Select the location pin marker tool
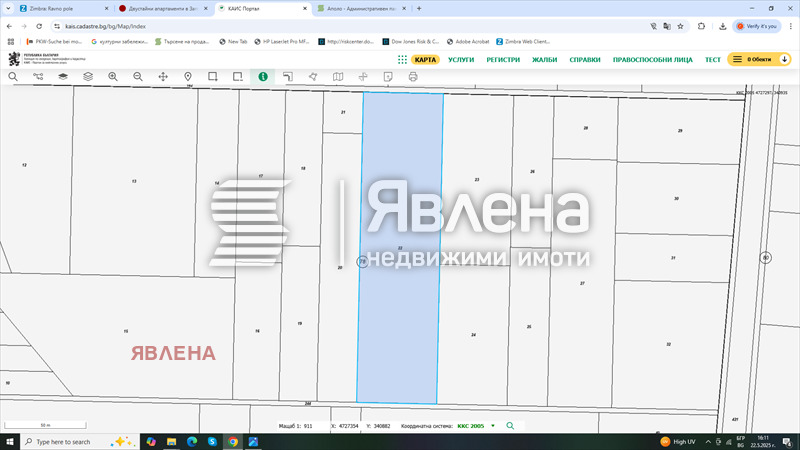This screenshot has width=800, height=450. click(x=188, y=76)
